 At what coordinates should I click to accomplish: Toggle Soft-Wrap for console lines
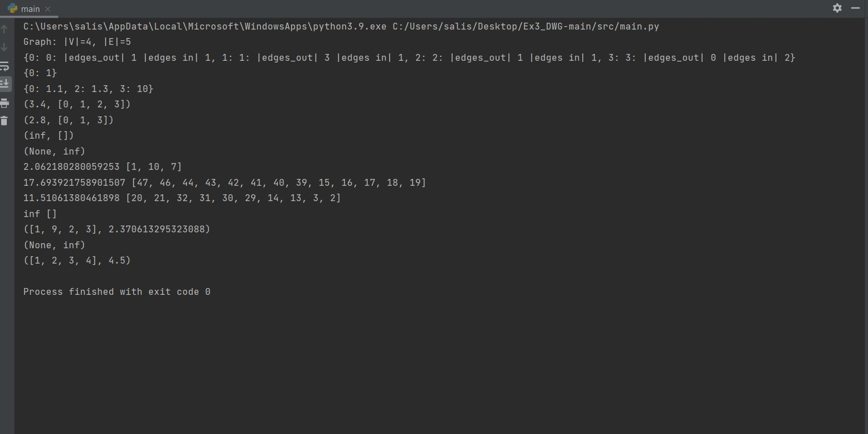tap(5, 65)
